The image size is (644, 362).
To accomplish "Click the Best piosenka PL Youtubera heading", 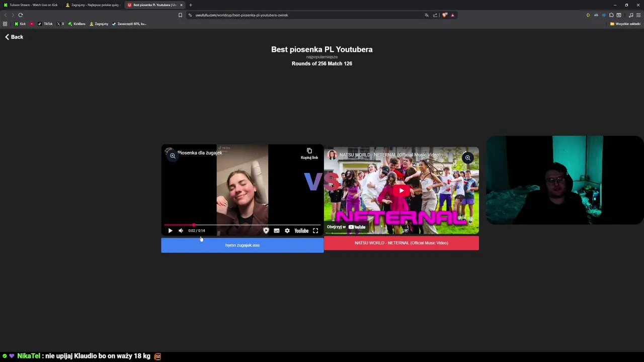I will (322, 49).
